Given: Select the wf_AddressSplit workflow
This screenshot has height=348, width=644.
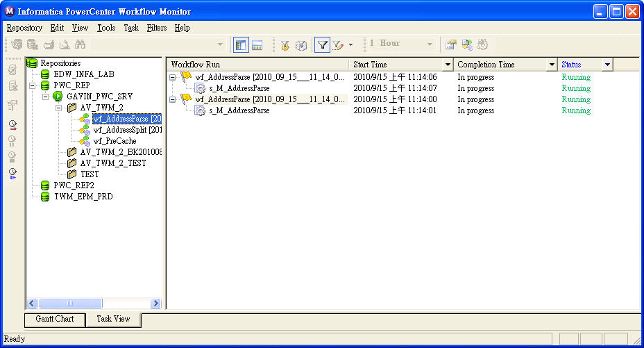Looking at the screenshot, I should (x=127, y=130).
